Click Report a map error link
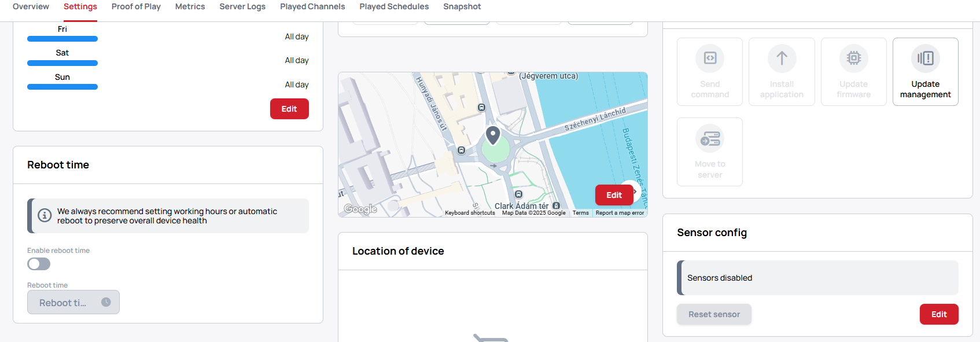 pyautogui.click(x=620, y=213)
